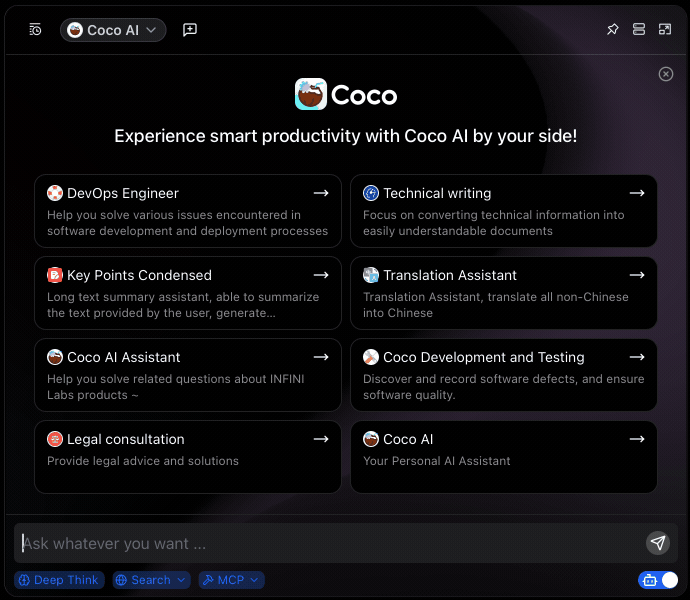Screen dimensions: 690x600
Task: Start a new chat with plus icon
Action: (190, 30)
